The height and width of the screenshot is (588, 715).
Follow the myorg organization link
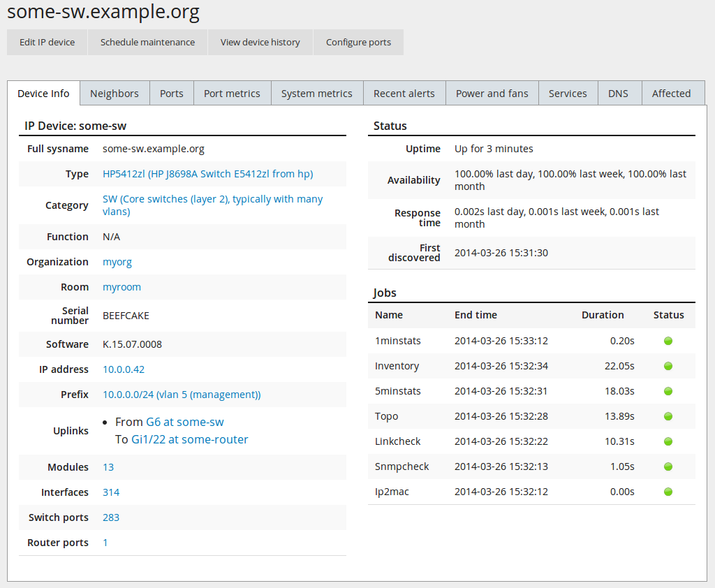click(117, 262)
